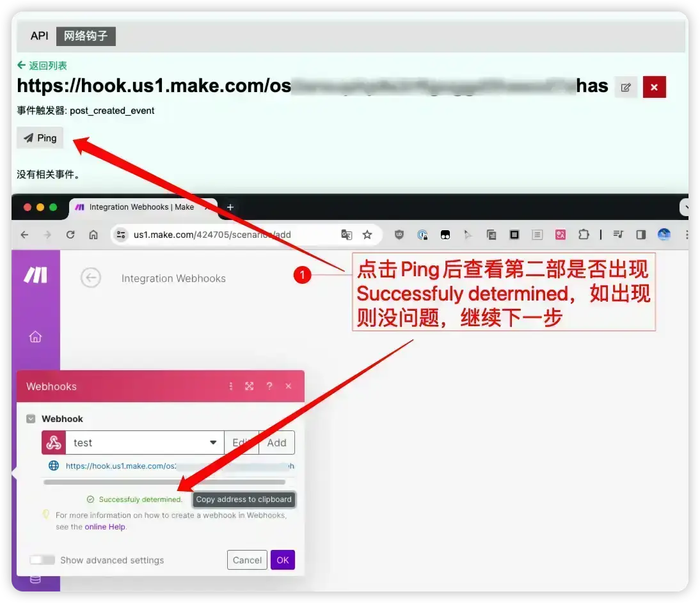The height and width of the screenshot is (603, 700).
Task: Reload the Make page
Action: (x=70, y=235)
